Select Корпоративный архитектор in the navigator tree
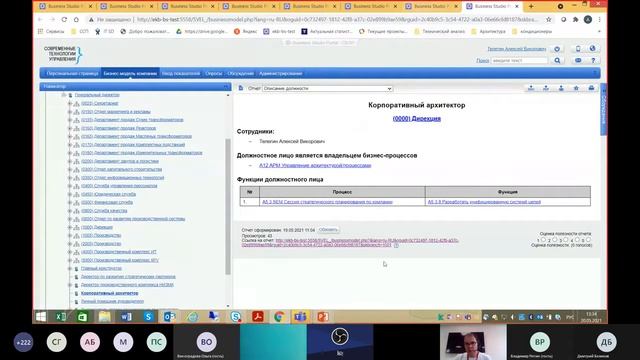This screenshot has height=360, width=640. coord(109,293)
